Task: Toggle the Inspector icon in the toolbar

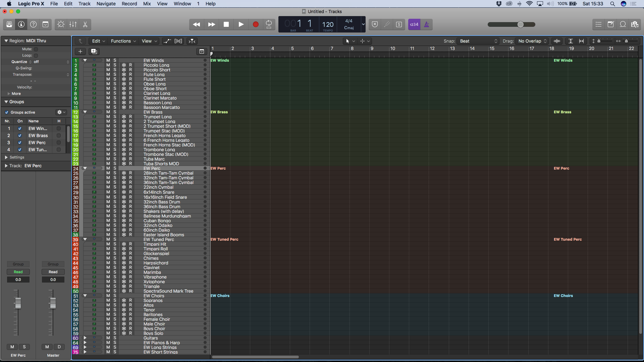Action: coord(21,24)
